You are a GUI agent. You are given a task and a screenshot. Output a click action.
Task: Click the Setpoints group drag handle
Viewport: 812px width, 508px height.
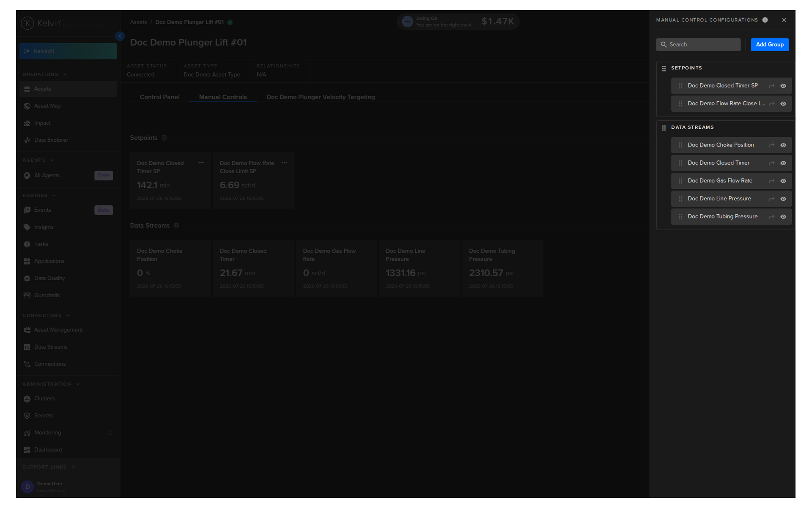tap(664, 69)
